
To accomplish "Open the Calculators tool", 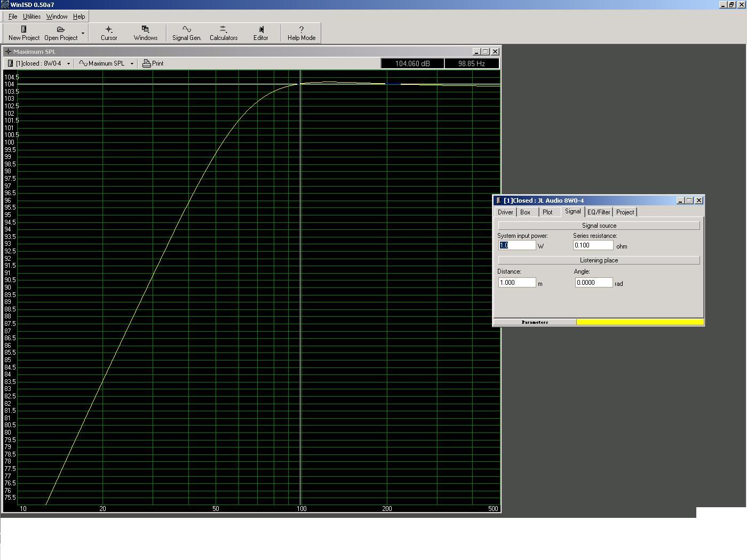I will pos(223,29).
